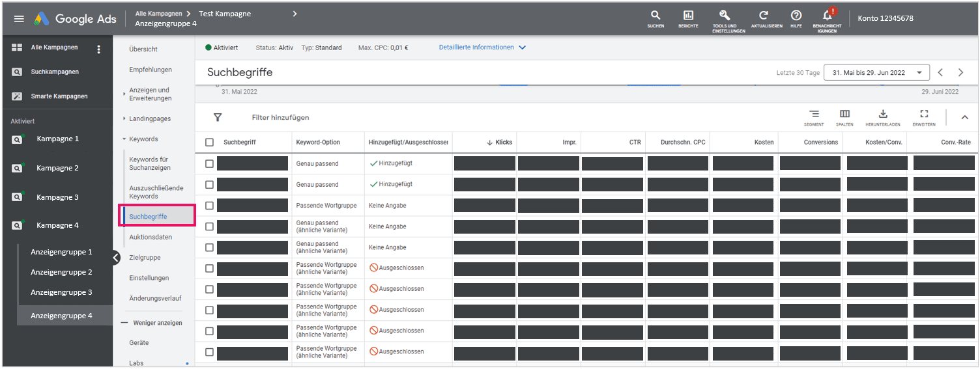Open Einstellungen menu item
Screen dimensions: 980x369
click(x=149, y=278)
